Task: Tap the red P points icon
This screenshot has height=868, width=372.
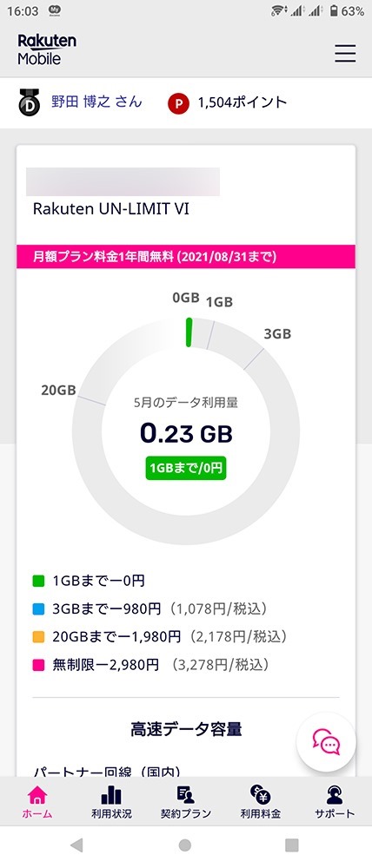Action: [x=178, y=103]
